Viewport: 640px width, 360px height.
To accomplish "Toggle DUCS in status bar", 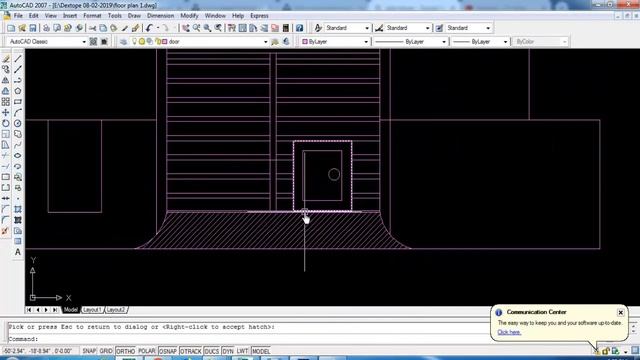I will click(x=211, y=351).
